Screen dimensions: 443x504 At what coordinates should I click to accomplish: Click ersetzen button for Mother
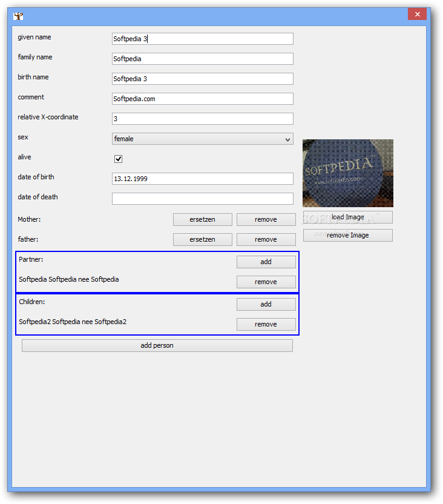[203, 219]
